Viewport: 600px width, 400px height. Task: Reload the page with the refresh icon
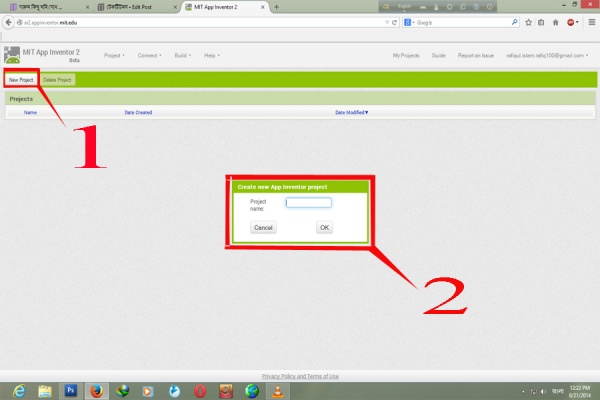394,23
